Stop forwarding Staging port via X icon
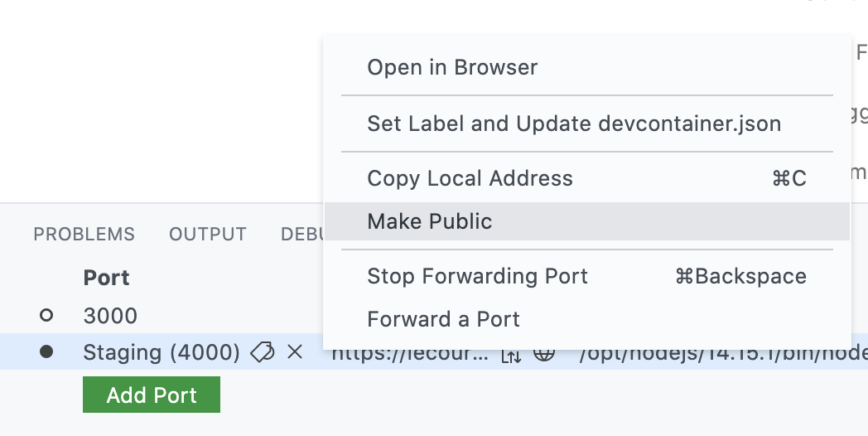The width and height of the screenshot is (868, 436). [295, 351]
